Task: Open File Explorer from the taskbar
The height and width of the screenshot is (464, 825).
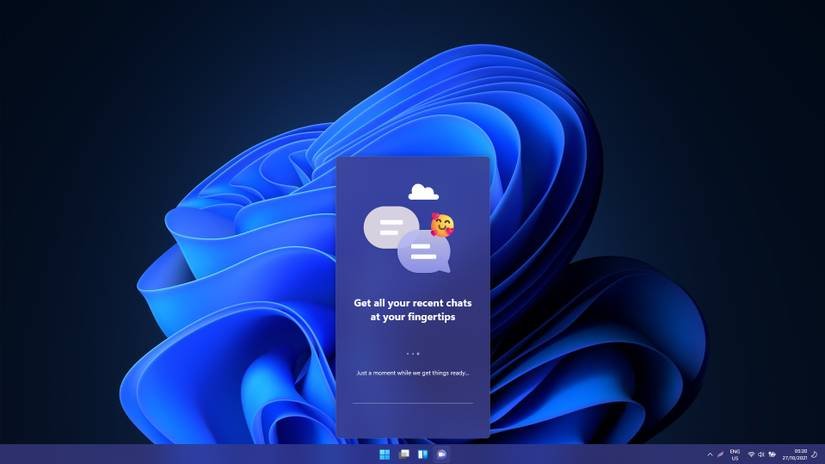Action: click(x=404, y=455)
